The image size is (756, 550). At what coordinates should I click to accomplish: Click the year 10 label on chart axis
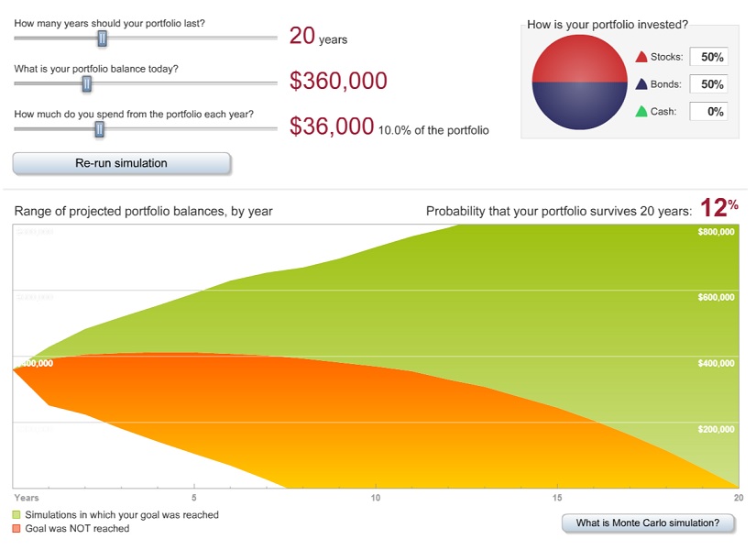[376, 498]
